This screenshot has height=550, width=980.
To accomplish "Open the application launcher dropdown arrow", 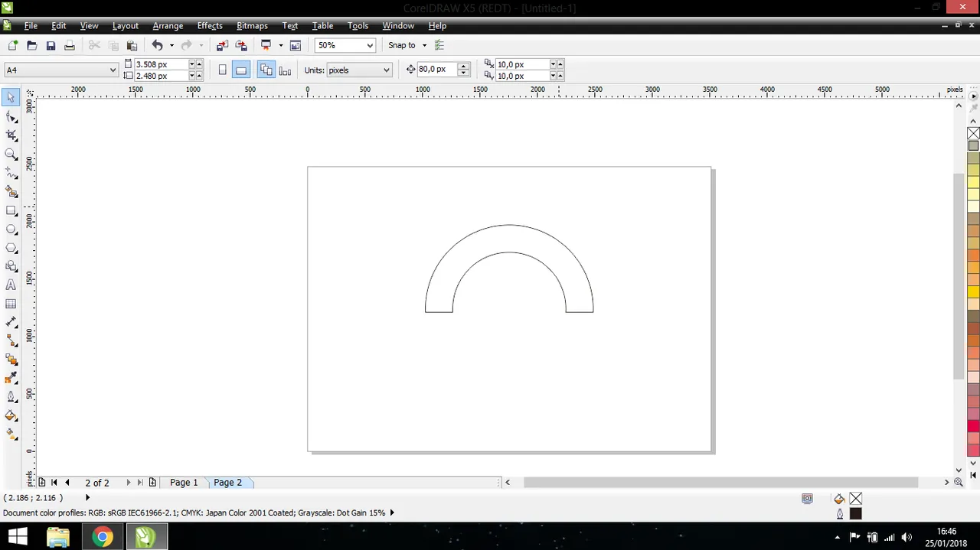I will coord(280,45).
